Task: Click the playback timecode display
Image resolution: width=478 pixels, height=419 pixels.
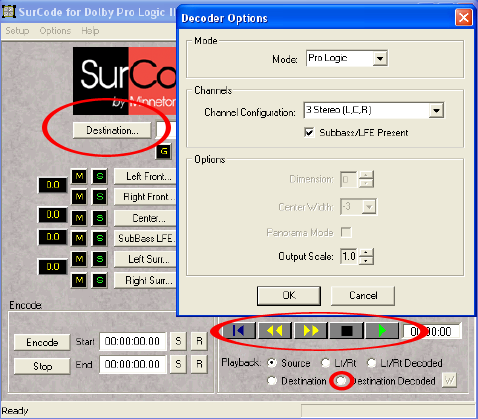Action: (432, 331)
